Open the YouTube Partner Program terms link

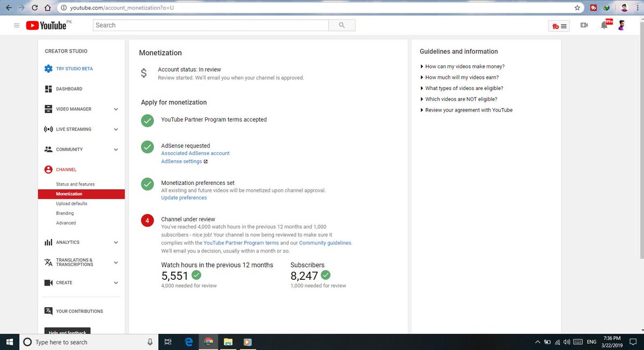click(241, 243)
